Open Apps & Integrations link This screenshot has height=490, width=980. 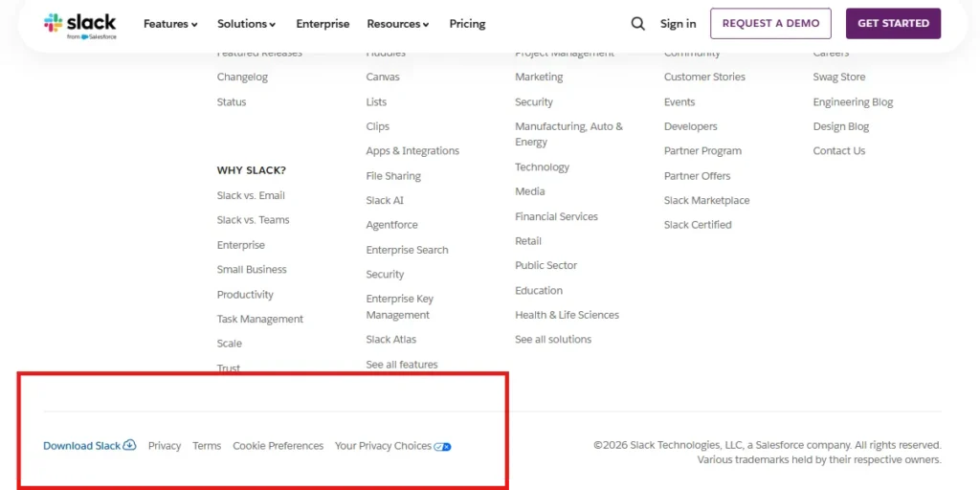click(x=412, y=150)
